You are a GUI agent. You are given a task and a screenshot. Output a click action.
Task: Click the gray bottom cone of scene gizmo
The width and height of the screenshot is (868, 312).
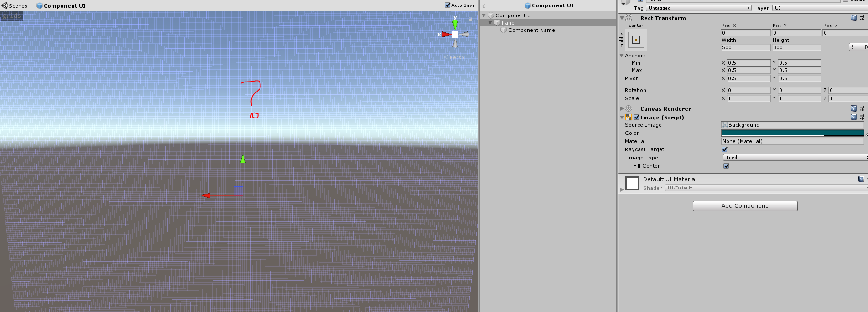[x=455, y=44]
